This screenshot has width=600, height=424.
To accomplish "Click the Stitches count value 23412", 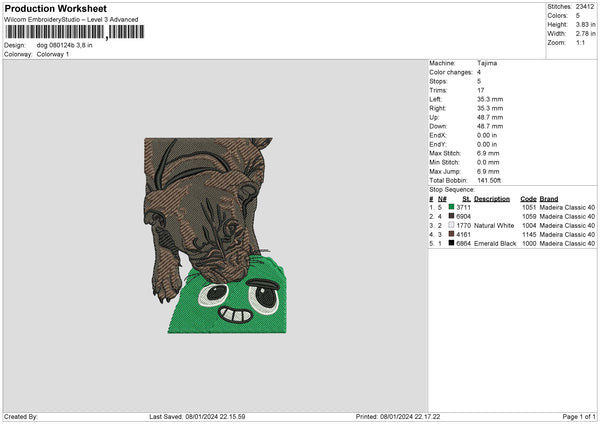I will 586,7.
